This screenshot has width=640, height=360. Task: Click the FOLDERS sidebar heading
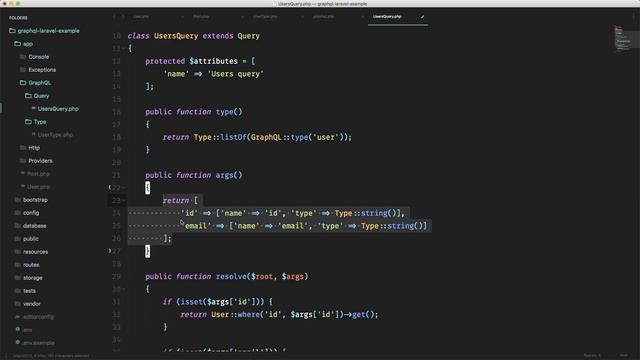(18, 18)
